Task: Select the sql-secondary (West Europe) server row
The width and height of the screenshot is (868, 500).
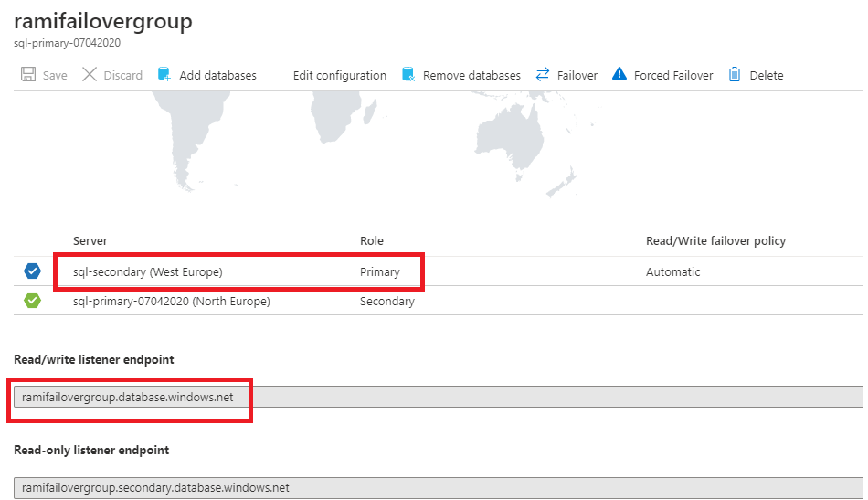Action: tap(148, 271)
